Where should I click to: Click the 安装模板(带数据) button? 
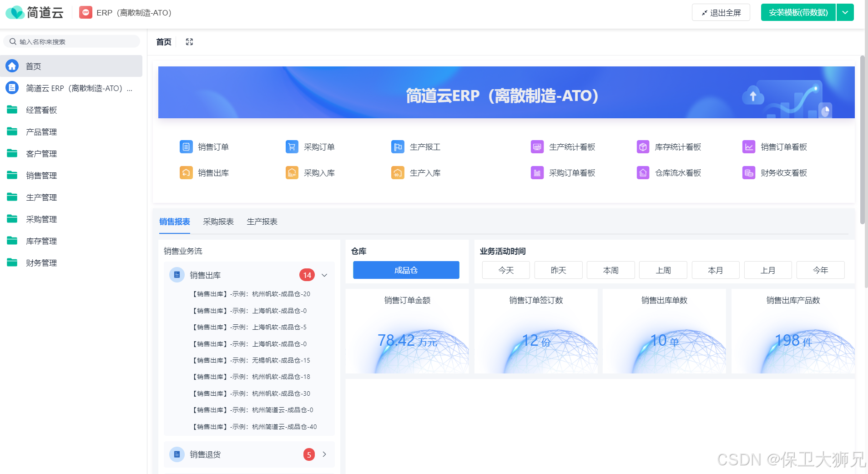[x=798, y=12]
